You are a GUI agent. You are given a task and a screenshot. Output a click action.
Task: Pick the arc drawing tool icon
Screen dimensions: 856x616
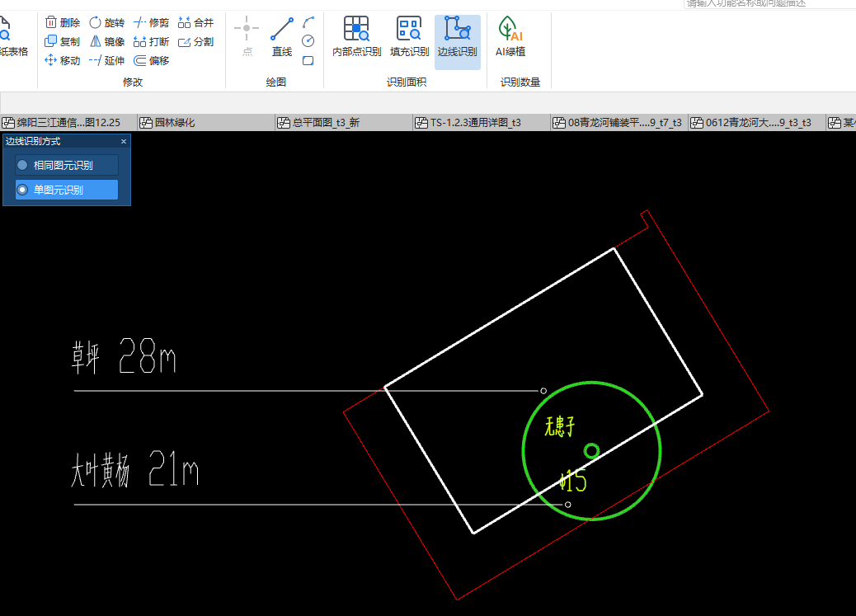click(308, 22)
